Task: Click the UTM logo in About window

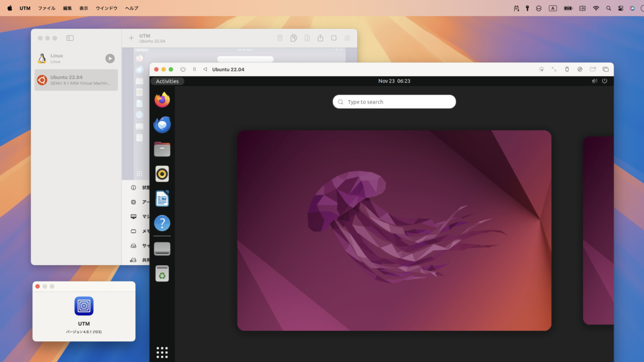Action: click(x=84, y=306)
